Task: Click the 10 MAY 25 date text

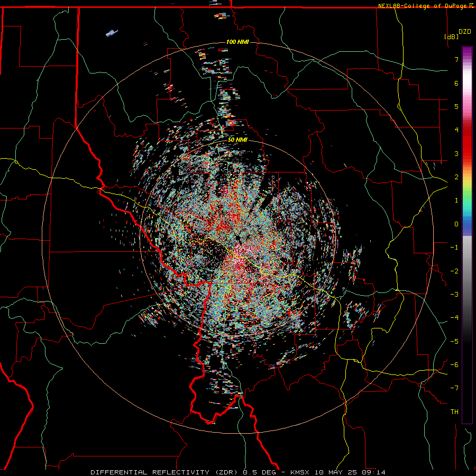Action: [x=335, y=472]
